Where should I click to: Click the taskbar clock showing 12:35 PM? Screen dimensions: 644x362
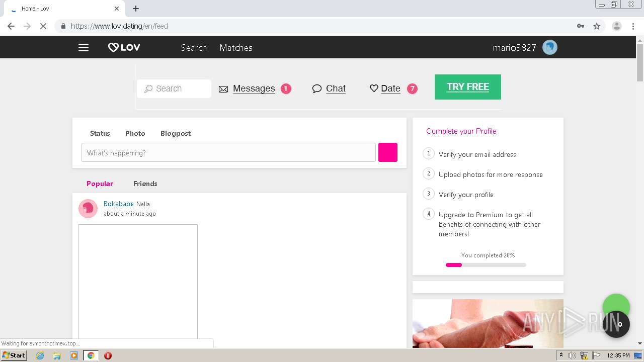tap(618, 355)
